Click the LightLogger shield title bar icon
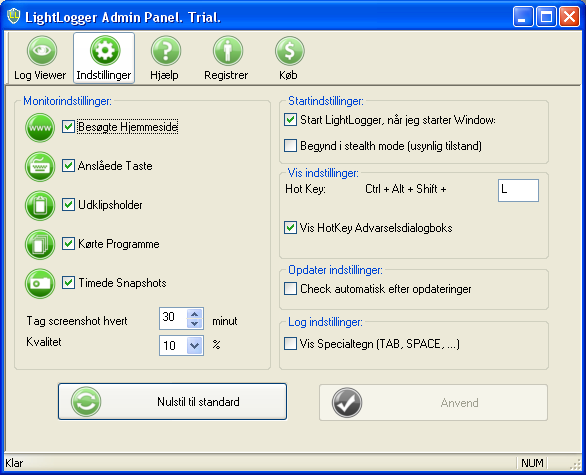Image resolution: width=586 pixels, height=475 pixels. 13,16
